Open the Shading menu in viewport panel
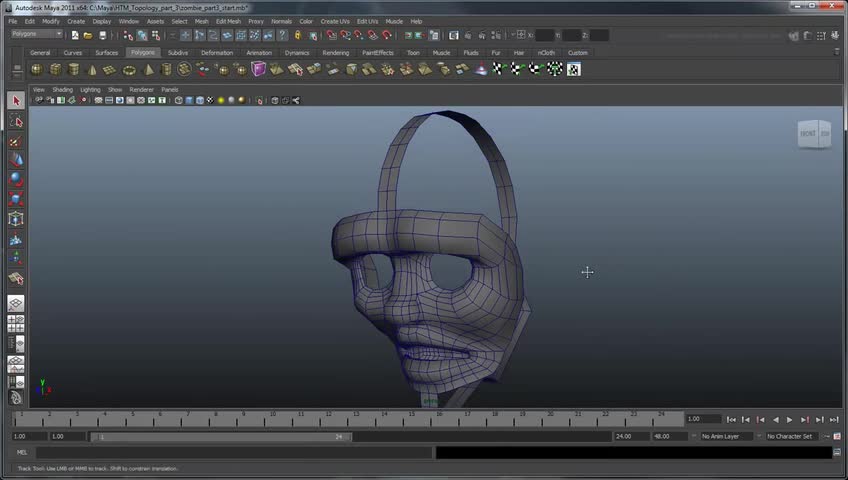Viewport: 848px width, 480px height. (62, 89)
